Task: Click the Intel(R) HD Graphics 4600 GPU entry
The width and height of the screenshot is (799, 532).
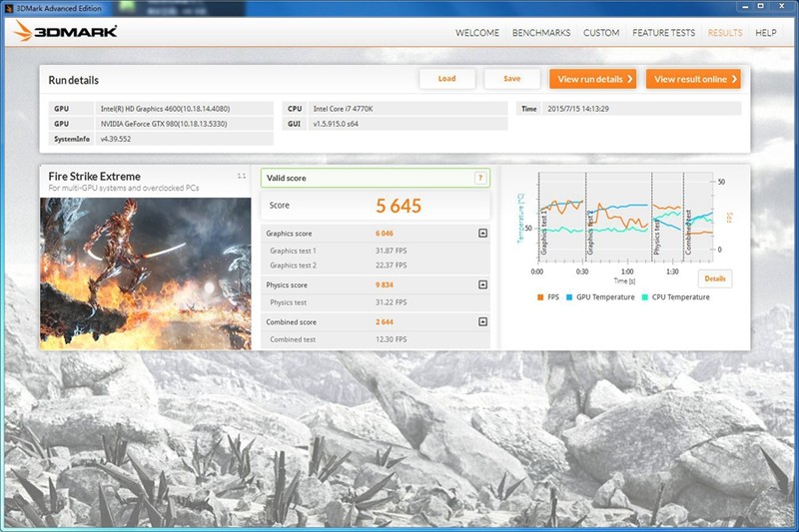Action: click(165, 109)
